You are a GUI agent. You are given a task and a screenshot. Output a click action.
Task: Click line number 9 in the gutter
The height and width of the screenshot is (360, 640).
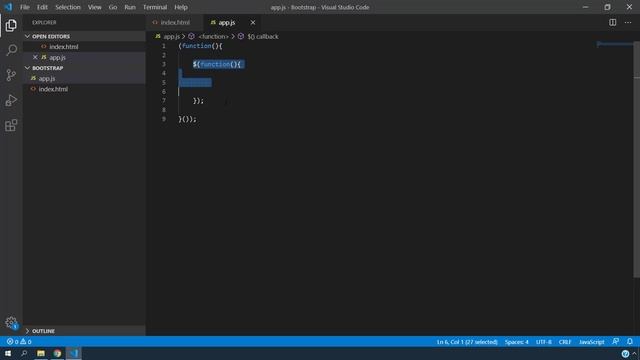click(x=164, y=119)
